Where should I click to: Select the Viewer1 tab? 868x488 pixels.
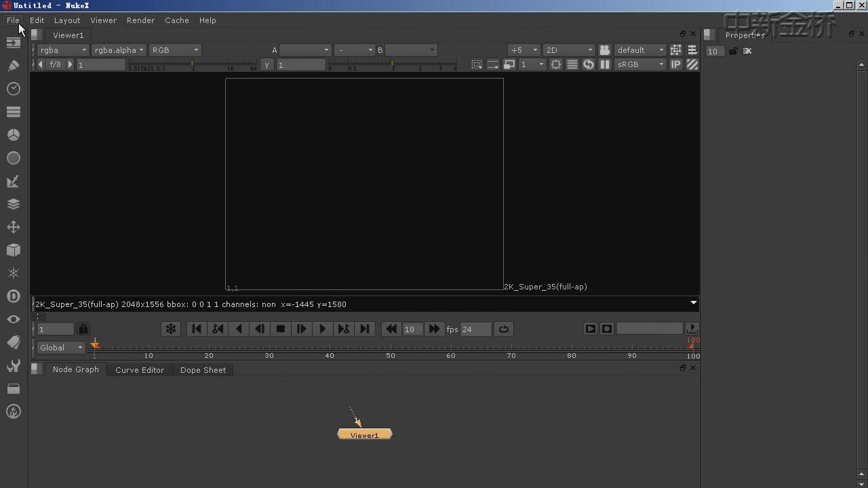[x=68, y=35]
